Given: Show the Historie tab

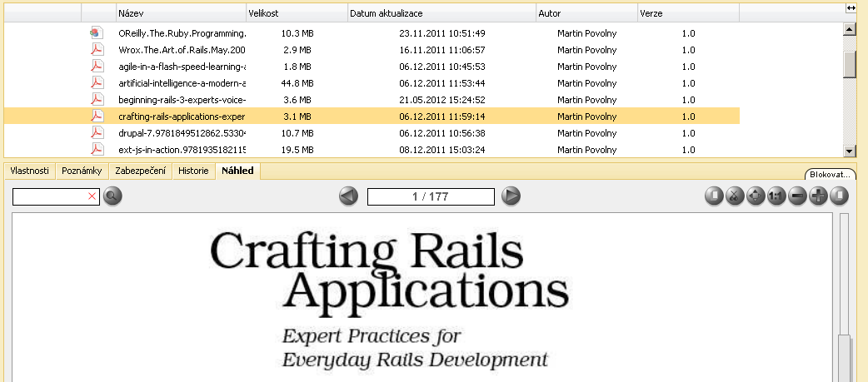Looking at the screenshot, I should [x=193, y=171].
